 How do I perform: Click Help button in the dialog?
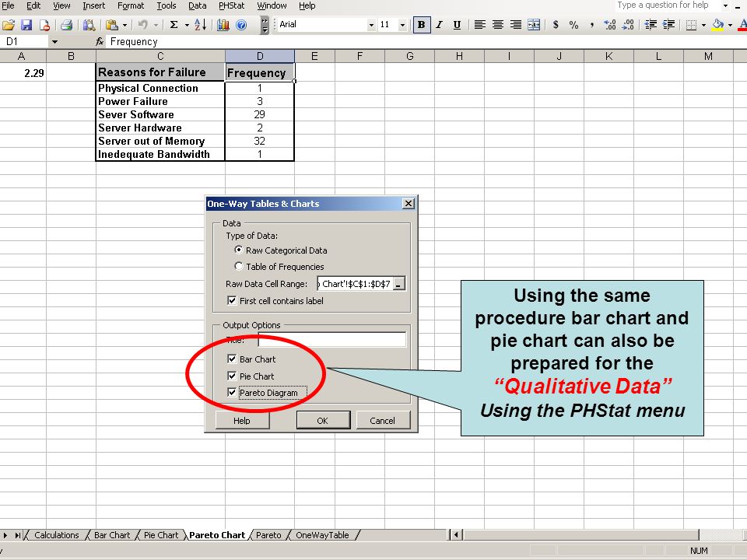[242, 421]
